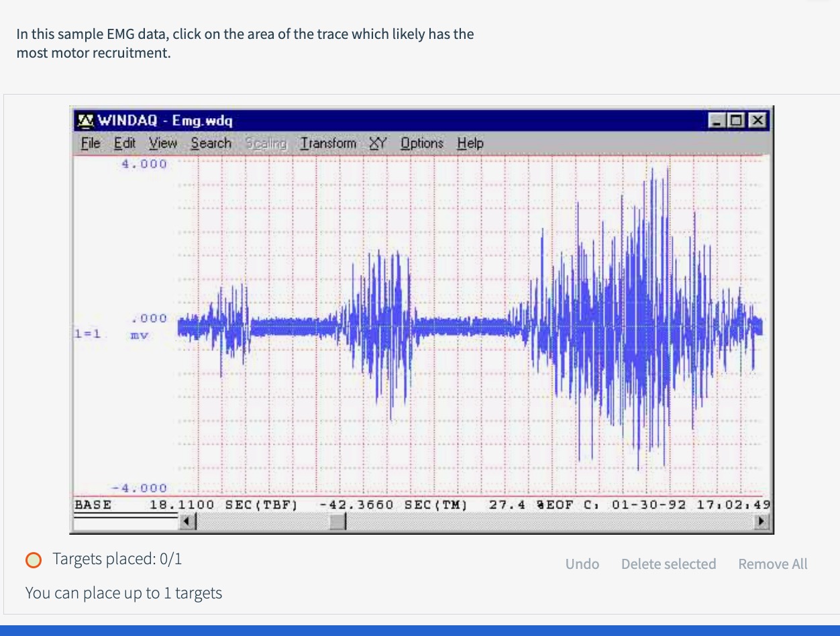
Task: Open the File menu
Action: pyautogui.click(x=90, y=143)
